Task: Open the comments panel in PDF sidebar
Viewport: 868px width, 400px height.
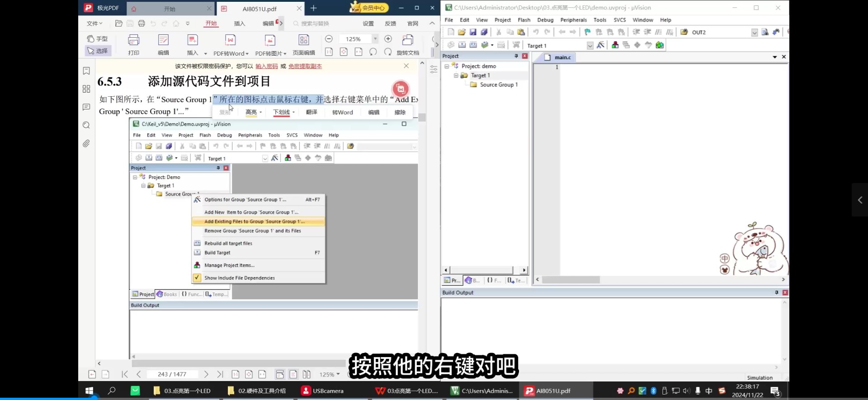Action: point(86,107)
